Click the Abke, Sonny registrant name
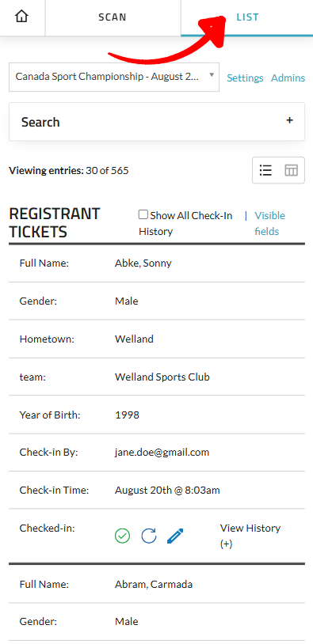The width and height of the screenshot is (313, 644). (143, 263)
